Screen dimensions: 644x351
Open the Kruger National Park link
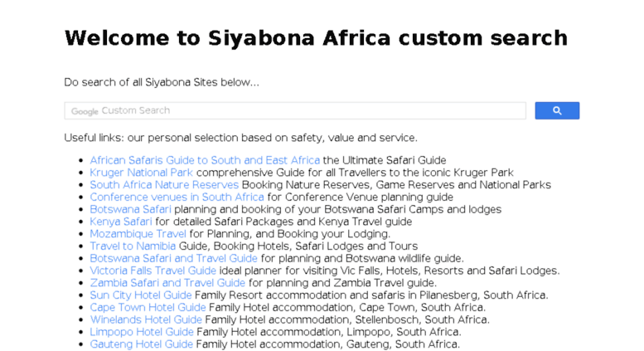[141, 173]
